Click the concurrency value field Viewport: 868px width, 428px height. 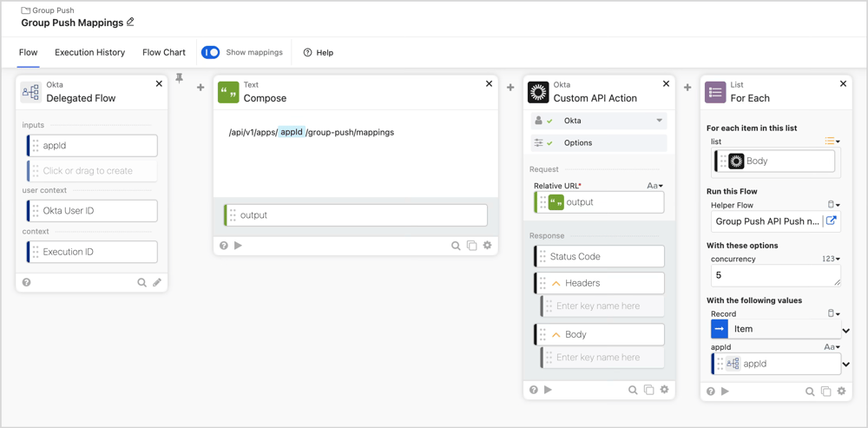(x=775, y=275)
